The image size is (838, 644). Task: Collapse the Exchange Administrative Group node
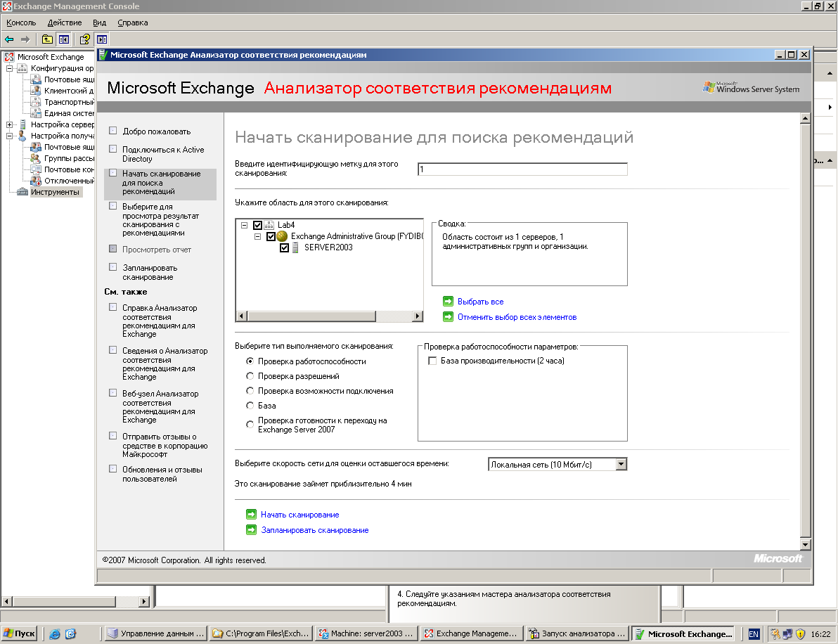[x=257, y=236]
